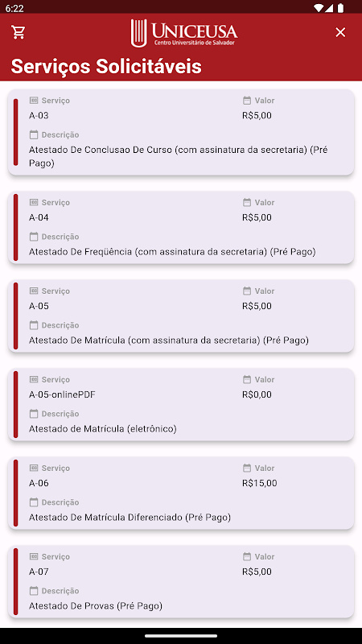Viewport: 362px width, 644px height.
Task: Tap the A-07 service code text
Action: [x=39, y=572]
